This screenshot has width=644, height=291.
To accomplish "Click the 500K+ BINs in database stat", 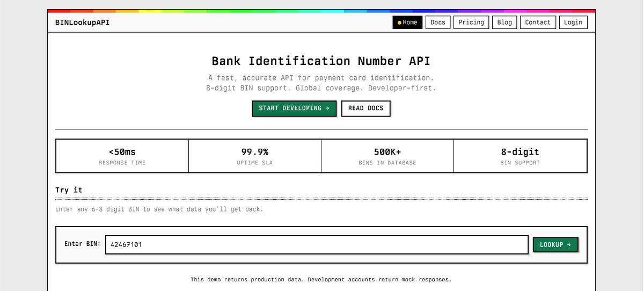I will point(387,156).
